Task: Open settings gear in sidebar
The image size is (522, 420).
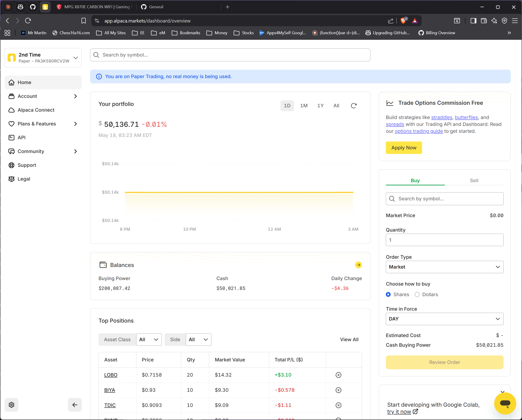Action: 11,405
